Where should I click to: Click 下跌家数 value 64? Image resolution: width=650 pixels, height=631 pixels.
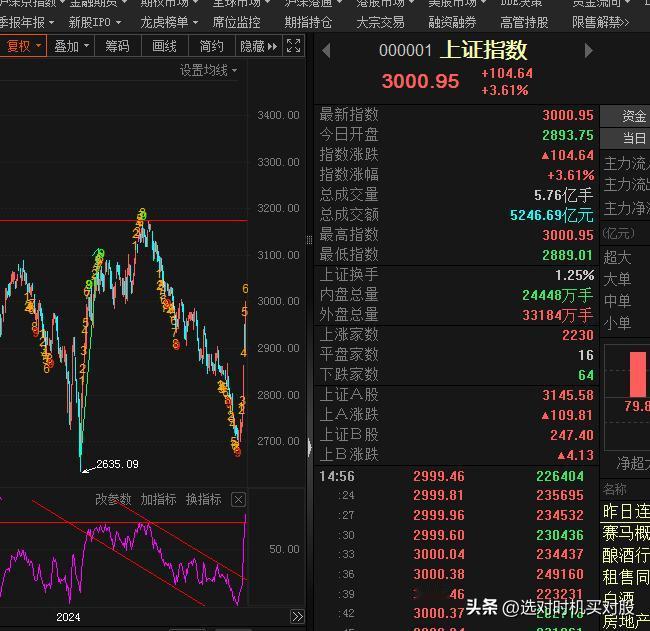pos(586,375)
